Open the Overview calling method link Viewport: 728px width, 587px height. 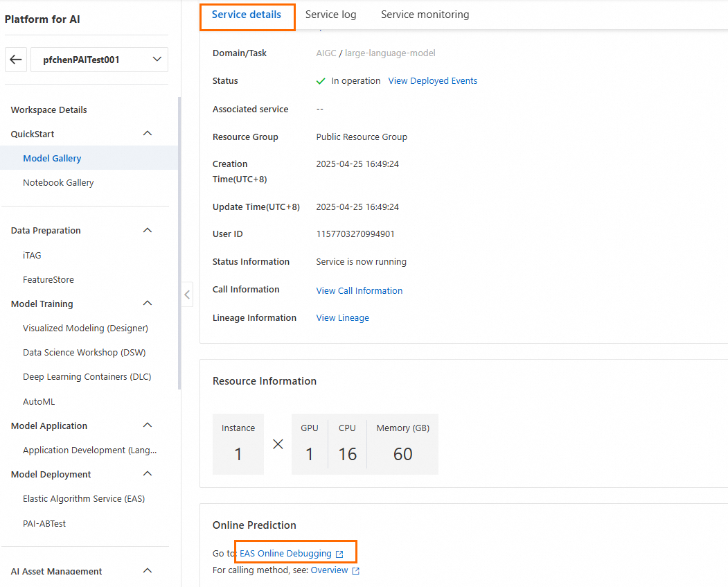click(x=329, y=570)
